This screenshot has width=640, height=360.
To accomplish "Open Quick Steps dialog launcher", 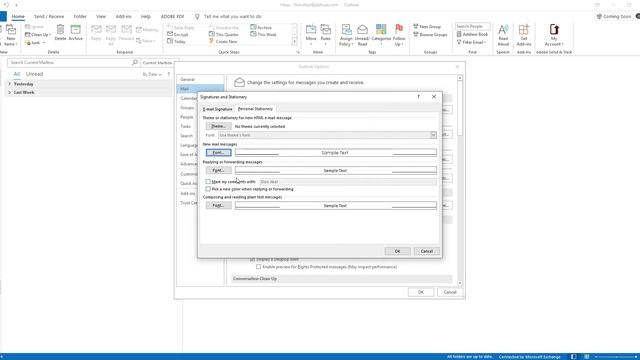I will point(298,52).
